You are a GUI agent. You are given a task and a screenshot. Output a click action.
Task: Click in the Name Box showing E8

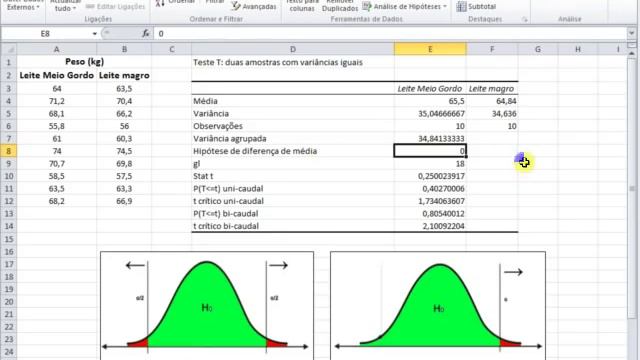tap(45, 33)
